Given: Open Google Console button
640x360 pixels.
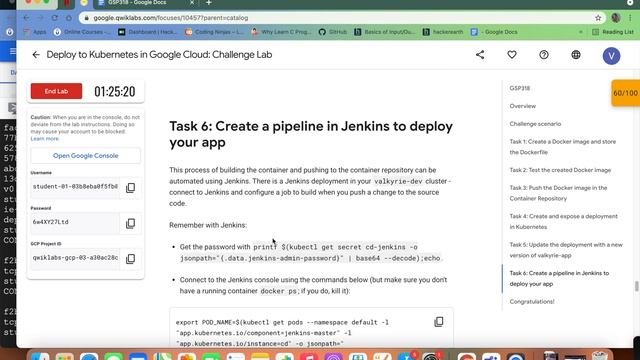Looking at the screenshot, I should 85,156.
